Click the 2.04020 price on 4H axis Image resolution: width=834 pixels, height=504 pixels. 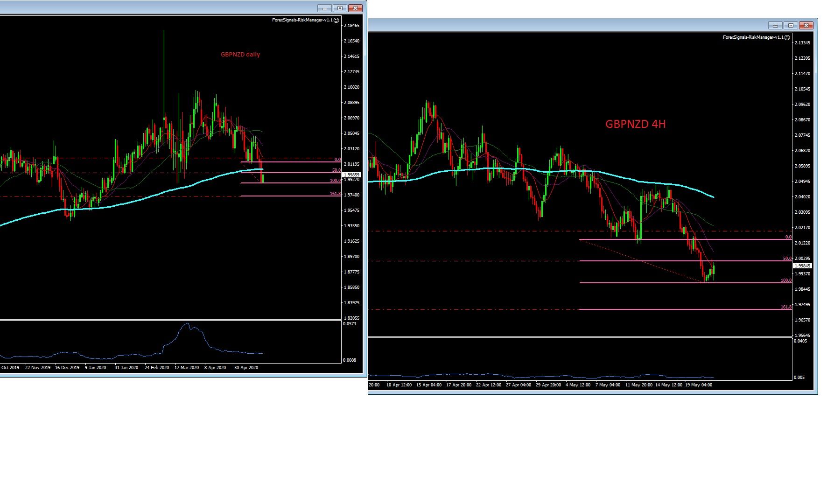[x=802, y=197]
